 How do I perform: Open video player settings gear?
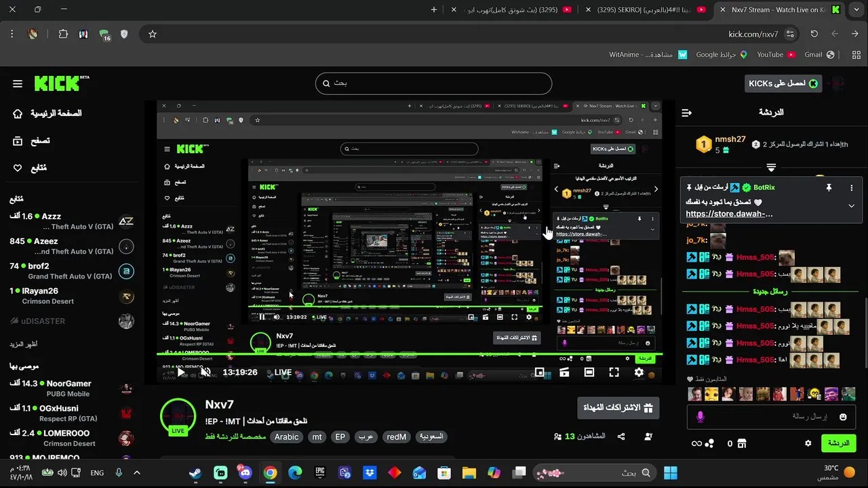coord(639,372)
